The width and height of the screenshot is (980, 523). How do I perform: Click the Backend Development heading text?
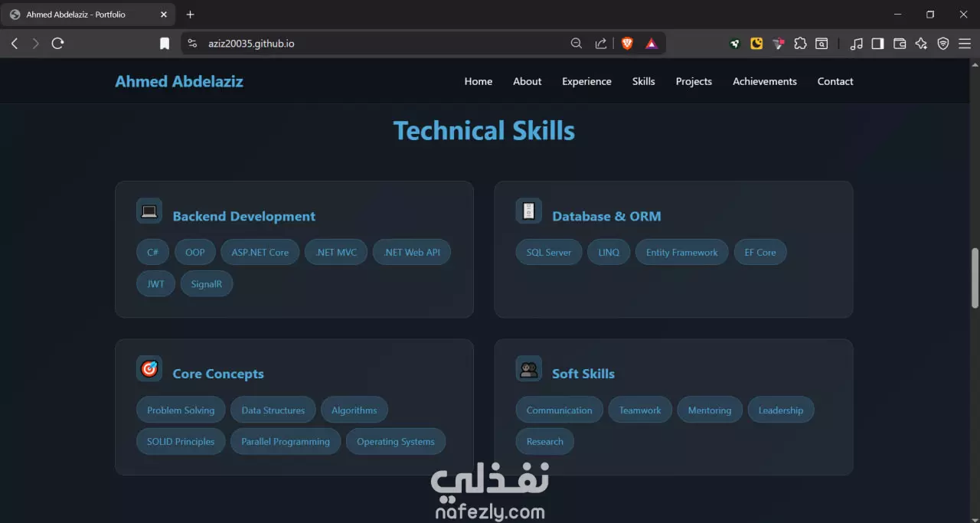(x=244, y=216)
